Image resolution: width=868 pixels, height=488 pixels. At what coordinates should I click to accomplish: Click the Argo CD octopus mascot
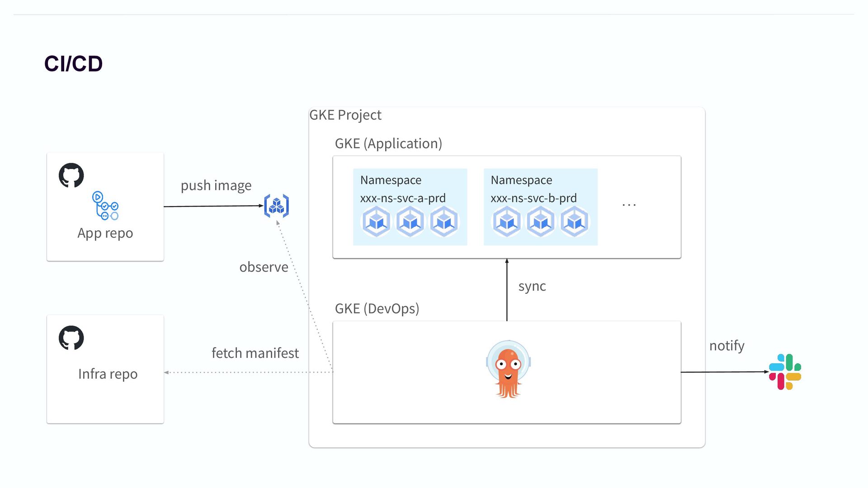click(x=508, y=370)
